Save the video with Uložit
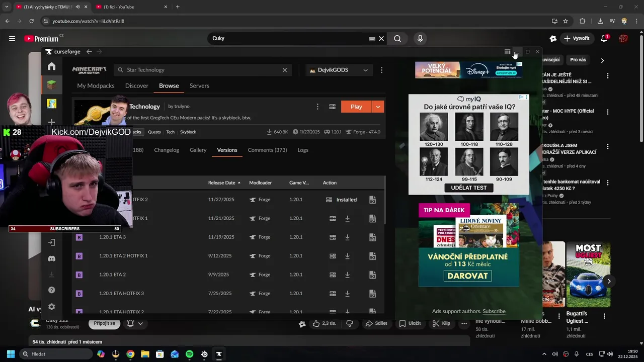Screen dimensions: 644x362 [410, 323]
